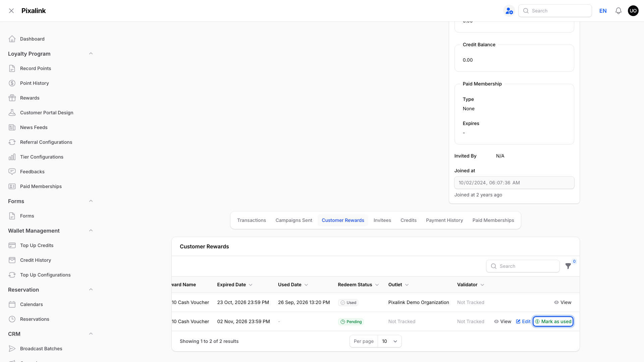Collapse the Loyalty Program section
The image size is (644, 362).
click(x=91, y=54)
